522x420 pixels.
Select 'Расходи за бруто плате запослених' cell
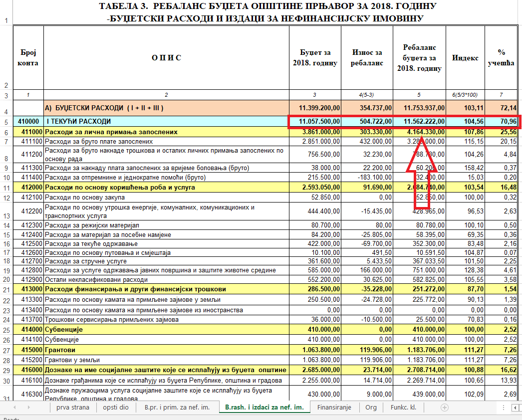point(167,142)
